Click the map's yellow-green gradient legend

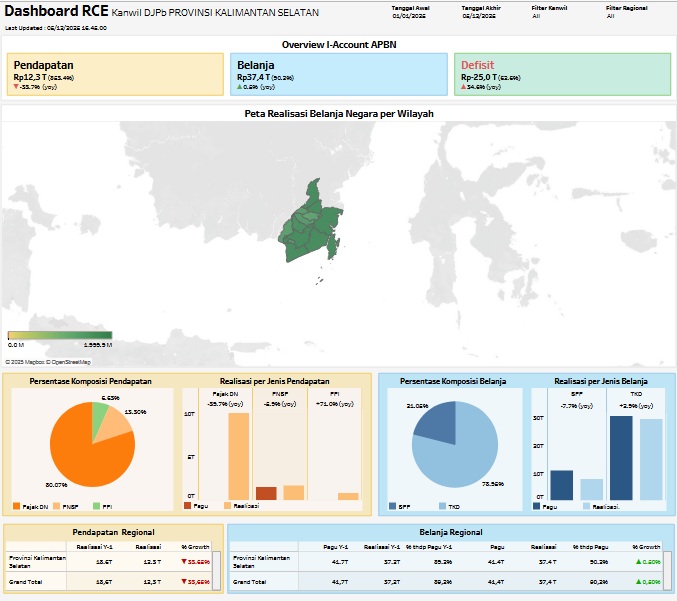coord(60,335)
